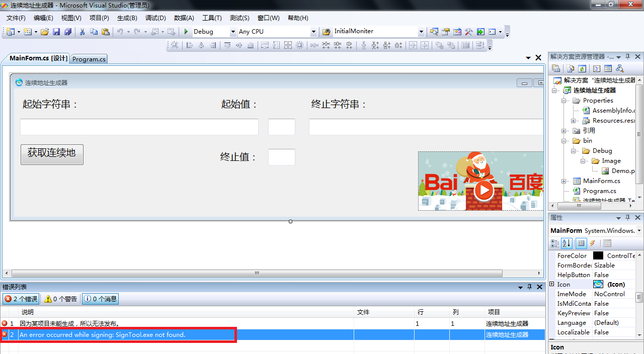Click the Cut scissors icon
Screen dimensions: 644x354
(83, 32)
